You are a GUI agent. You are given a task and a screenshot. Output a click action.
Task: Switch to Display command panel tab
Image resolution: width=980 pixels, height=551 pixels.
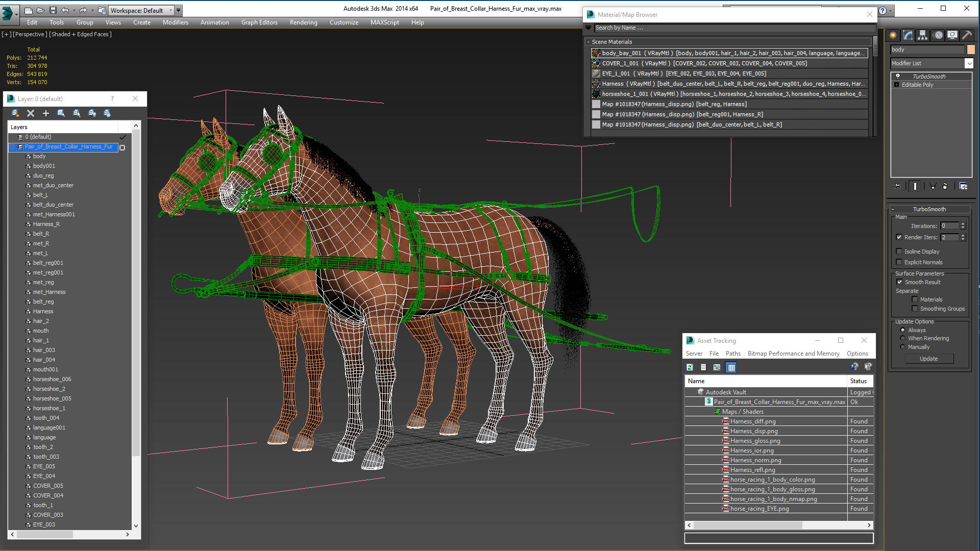[952, 35]
